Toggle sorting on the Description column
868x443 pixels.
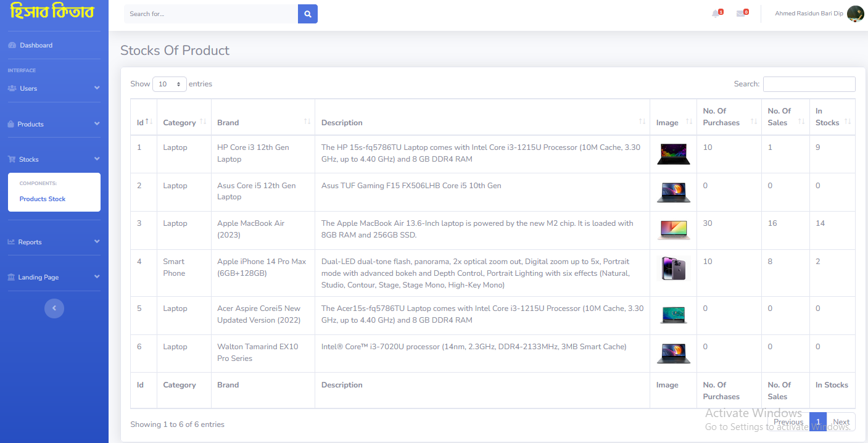coord(642,122)
